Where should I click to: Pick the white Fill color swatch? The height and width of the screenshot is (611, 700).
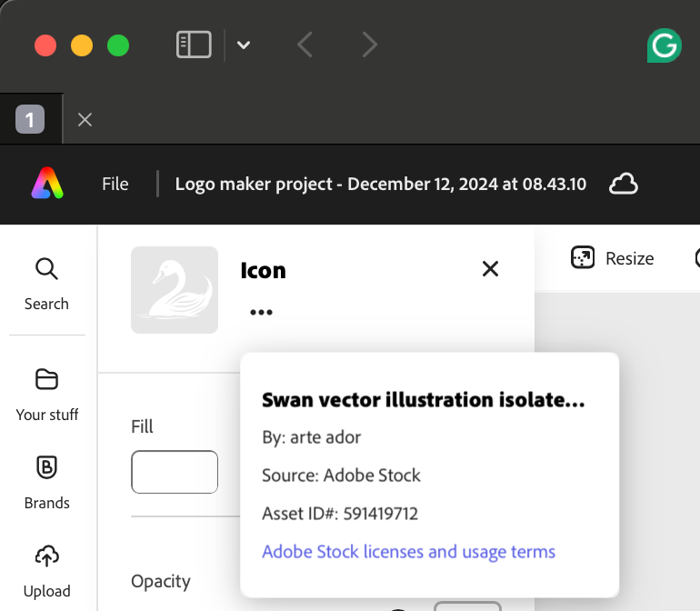click(175, 472)
